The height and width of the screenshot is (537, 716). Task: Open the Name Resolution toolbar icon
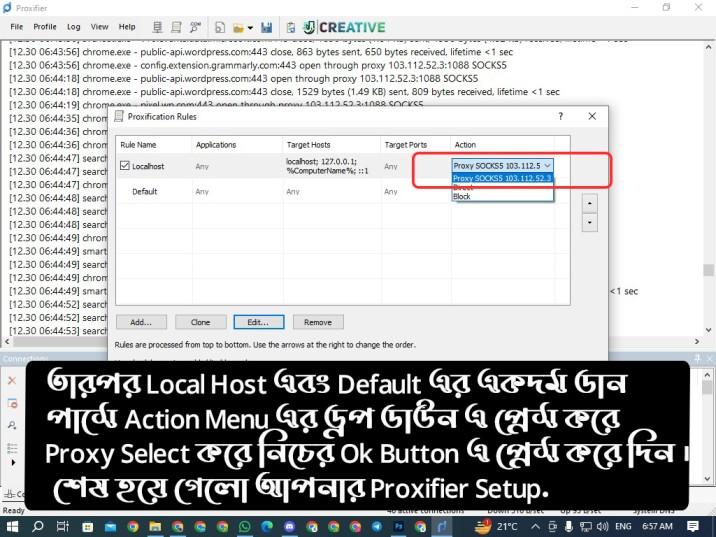click(195, 27)
